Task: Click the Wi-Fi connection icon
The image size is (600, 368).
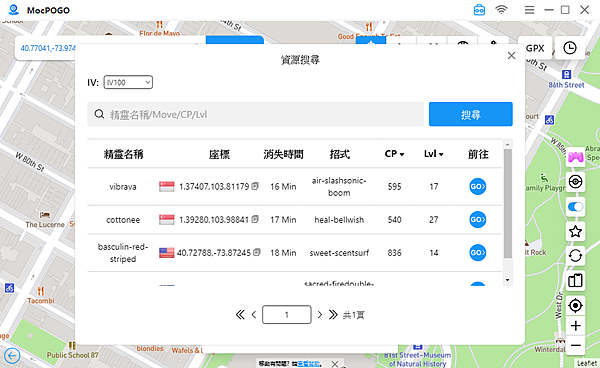Action: point(501,10)
